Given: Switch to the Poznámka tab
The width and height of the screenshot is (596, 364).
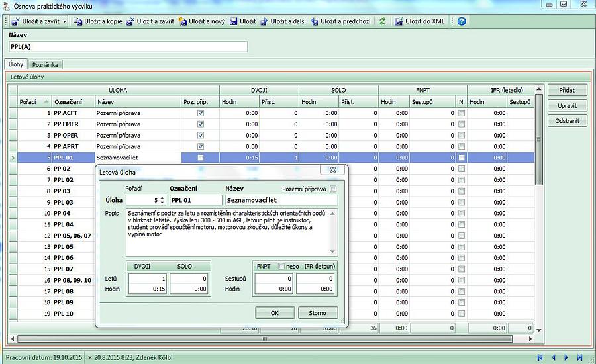Looking at the screenshot, I should (46, 64).
